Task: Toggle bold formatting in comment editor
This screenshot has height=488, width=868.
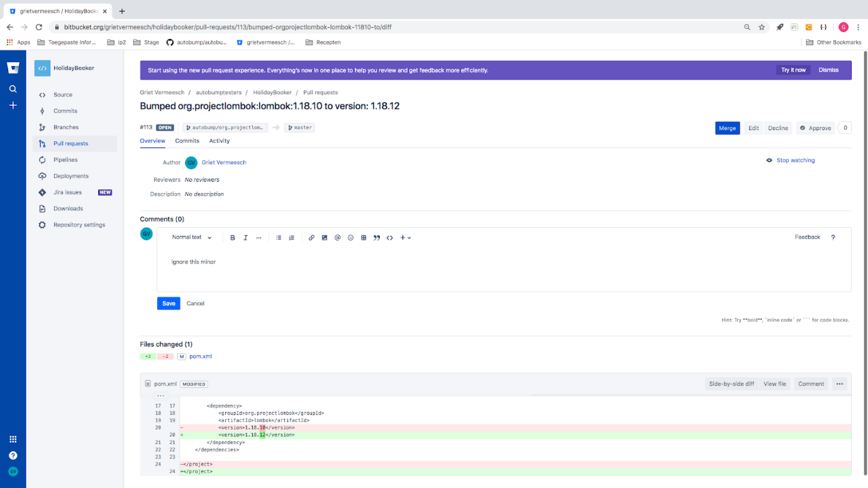Action: pos(233,238)
